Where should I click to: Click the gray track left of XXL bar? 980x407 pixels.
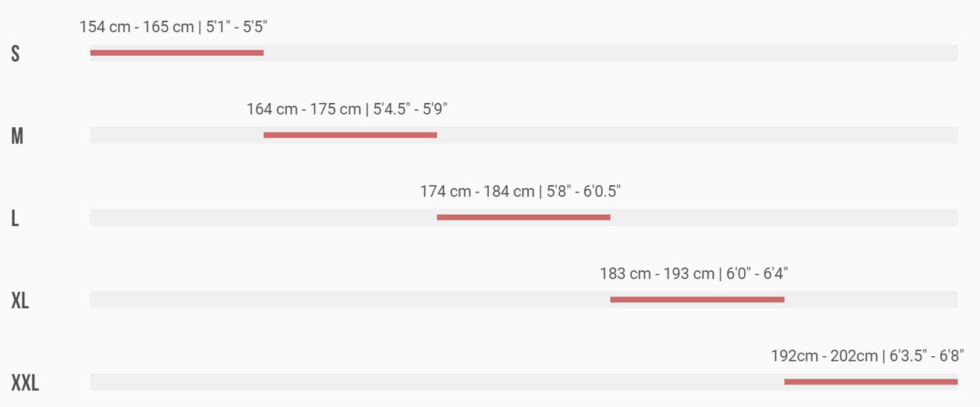(437, 382)
